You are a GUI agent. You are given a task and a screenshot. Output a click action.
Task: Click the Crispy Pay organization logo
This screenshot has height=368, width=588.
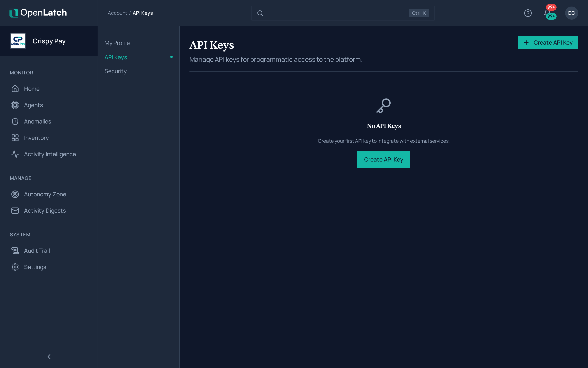click(x=18, y=41)
